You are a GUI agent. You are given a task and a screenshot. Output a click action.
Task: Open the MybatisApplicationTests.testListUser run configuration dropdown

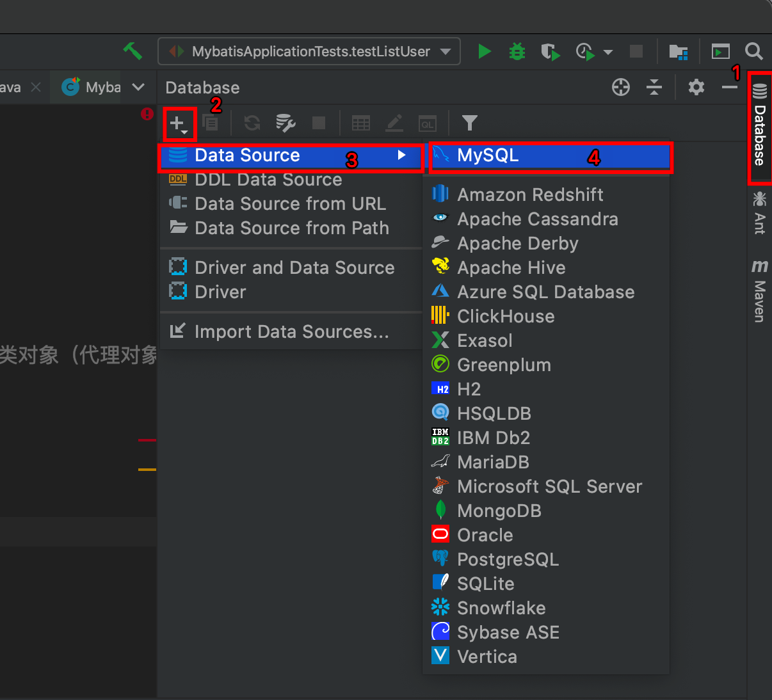pyautogui.click(x=309, y=51)
